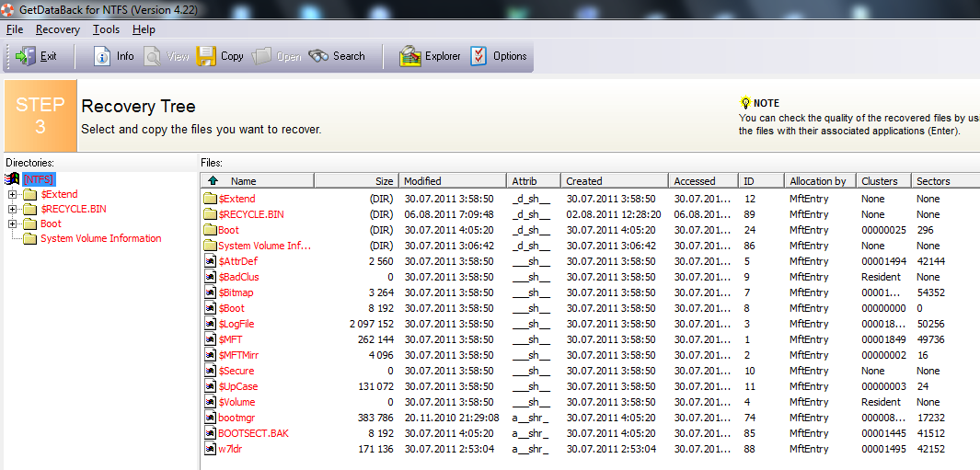The height and width of the screenshot is (470, 980).
Task: Click the $UpCase file icon
Action: [x=211, y=386]
